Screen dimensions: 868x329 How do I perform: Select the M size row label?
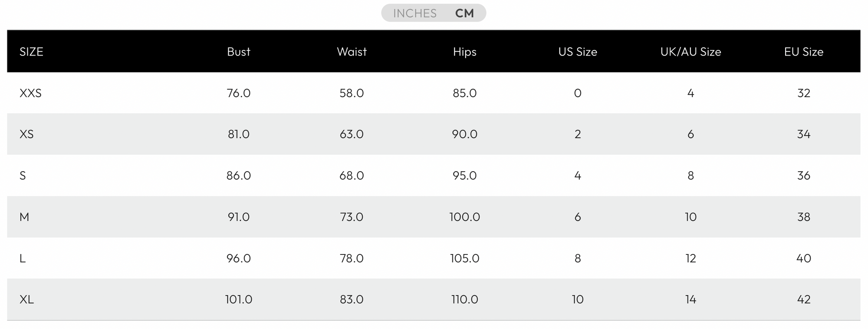coord(24,217)
